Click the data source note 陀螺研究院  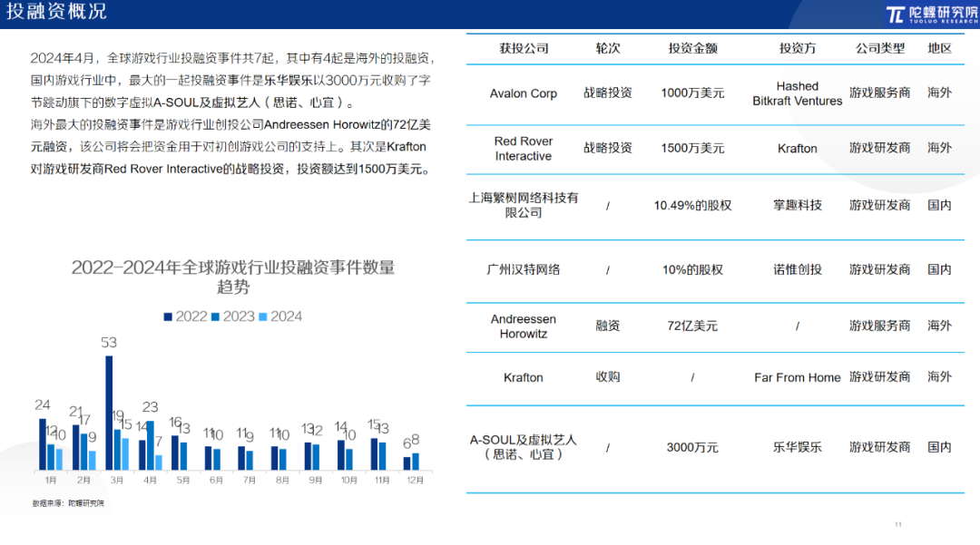pos(68,503)
